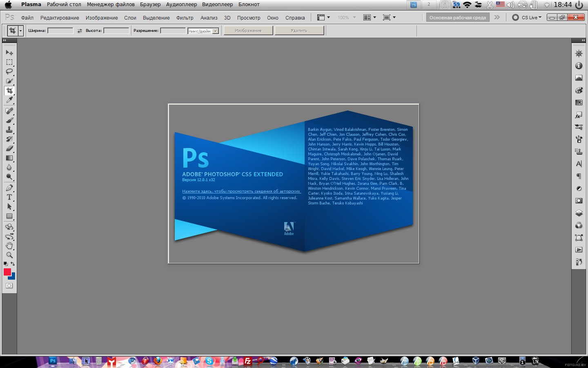Select the Eraser tool
Screen dimensions: 588x368
point(9,148)
